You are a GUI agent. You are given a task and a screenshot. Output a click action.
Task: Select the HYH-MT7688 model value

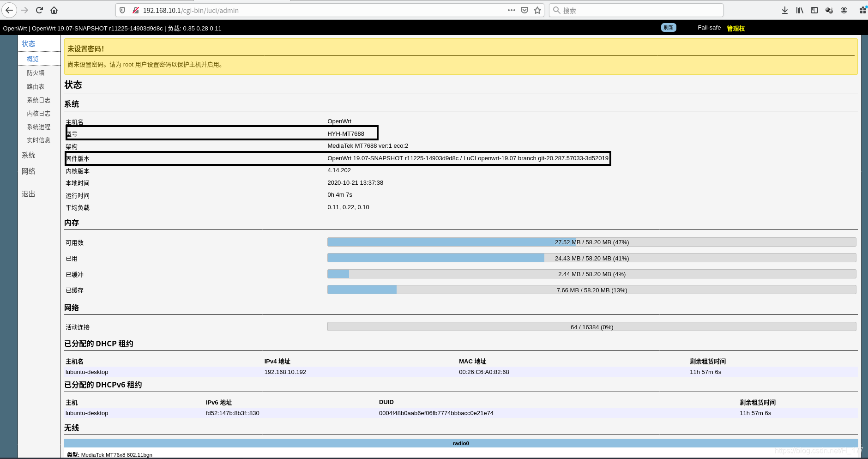[x=346, y=134]
